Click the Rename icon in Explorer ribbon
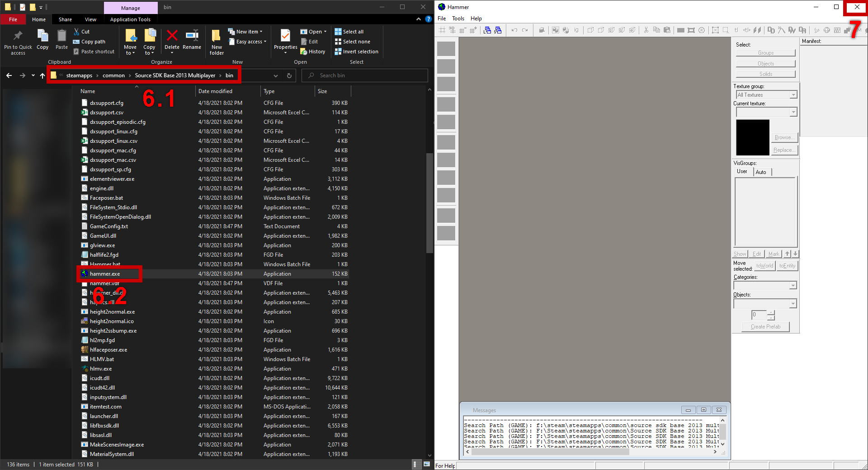This screenshot has width=868, height=470. [192, 36]
